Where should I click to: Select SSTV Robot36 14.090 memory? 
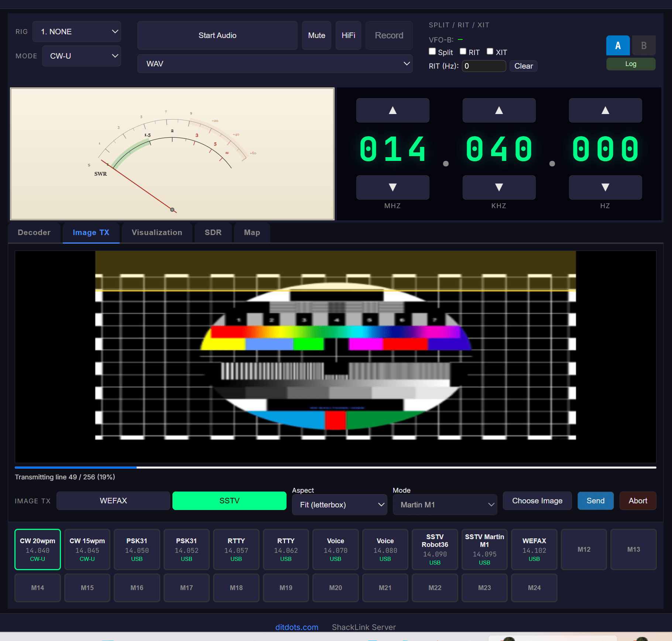[435, 549]
